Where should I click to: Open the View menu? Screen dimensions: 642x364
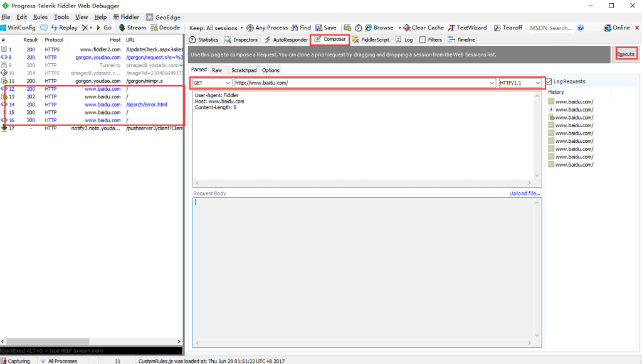[82, 17]
